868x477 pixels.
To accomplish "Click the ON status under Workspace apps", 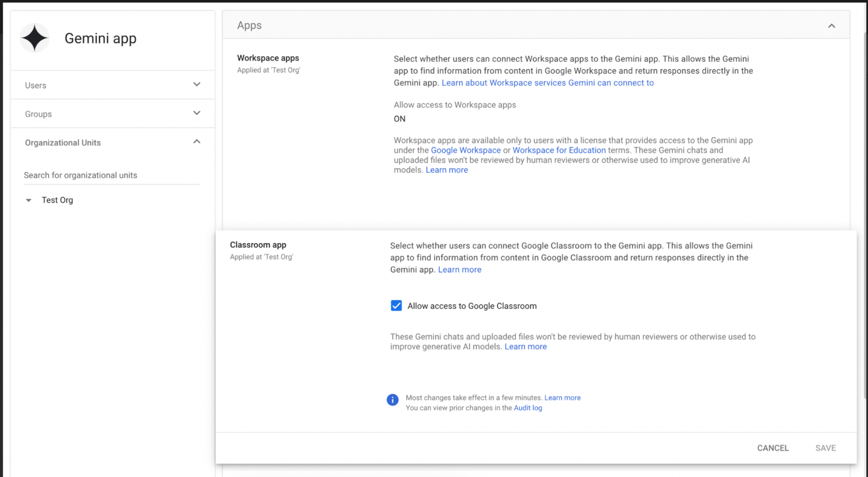I will [x=400, y=119].
